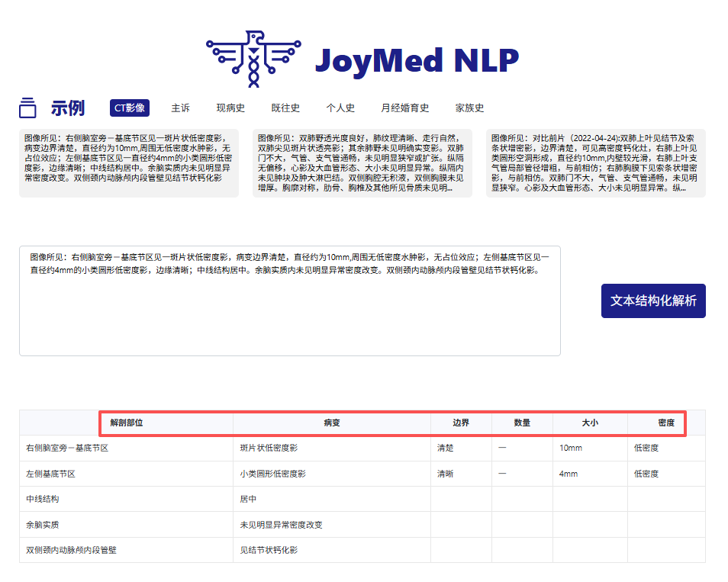Click inside the report text input area
Image resolution: width=728 pixels, height=582 pixels.
click(290, 313)
